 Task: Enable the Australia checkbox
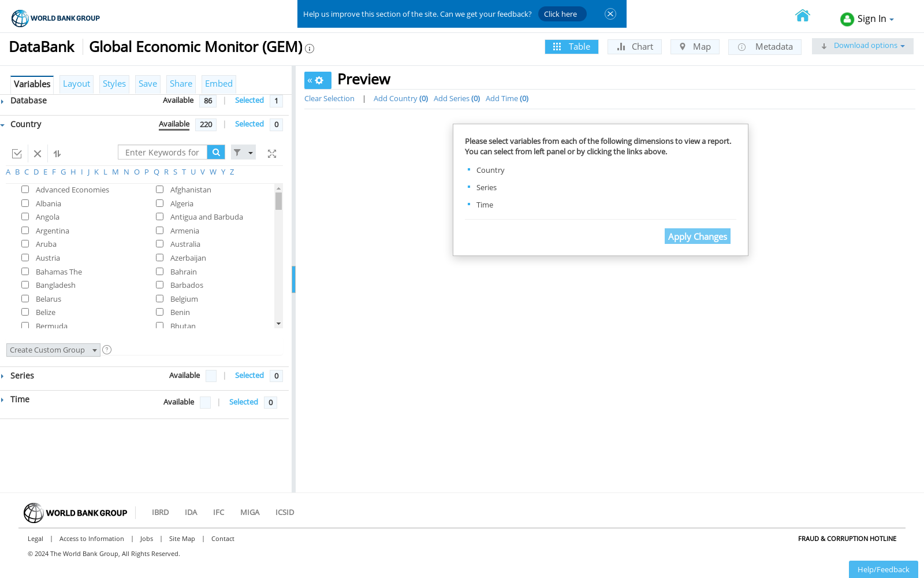[159, 244]
